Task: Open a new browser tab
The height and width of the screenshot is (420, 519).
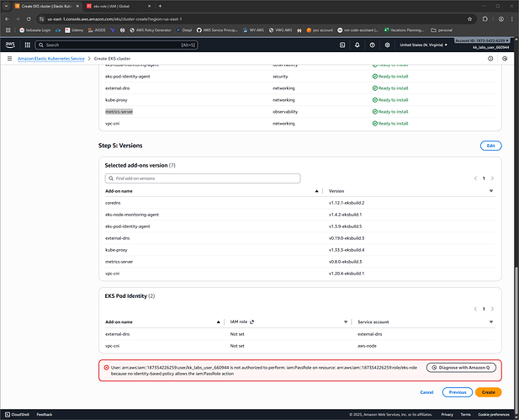Action: (x=160, y=6)
